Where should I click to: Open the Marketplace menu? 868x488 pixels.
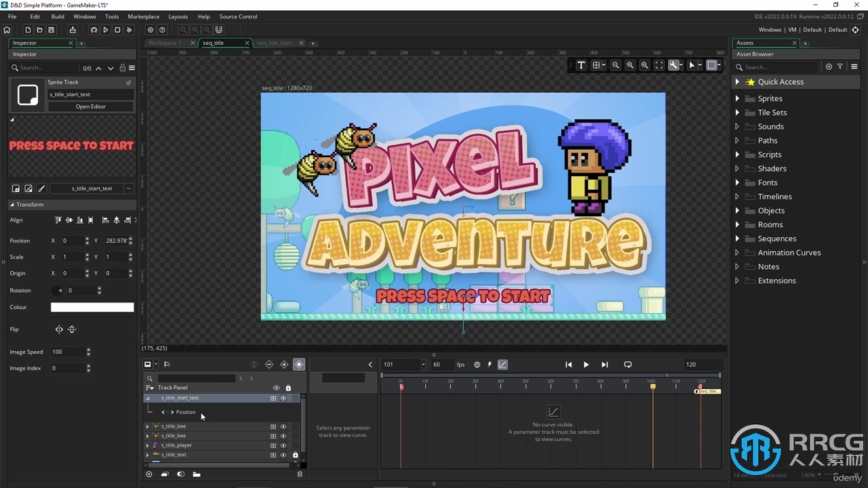pyautogui.click(x=144, y=16)
